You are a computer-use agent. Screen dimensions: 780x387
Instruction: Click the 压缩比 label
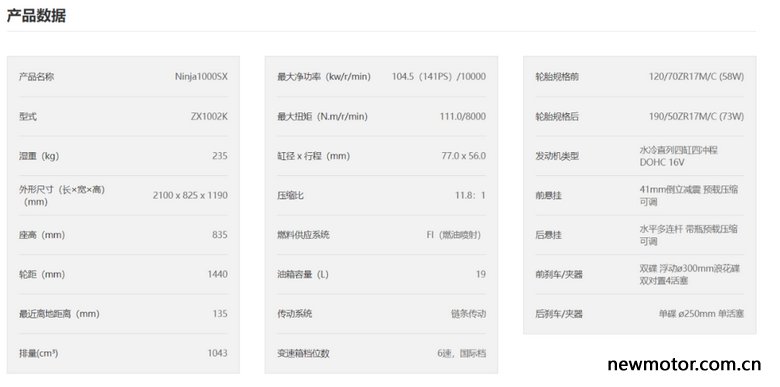pyautogui.click(x=290, y=195)
